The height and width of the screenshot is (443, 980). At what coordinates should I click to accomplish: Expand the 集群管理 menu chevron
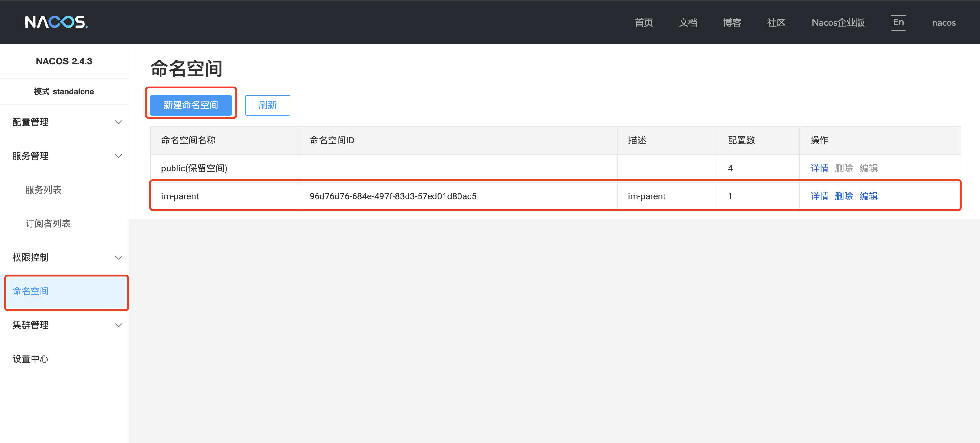(x=118, y=325)
